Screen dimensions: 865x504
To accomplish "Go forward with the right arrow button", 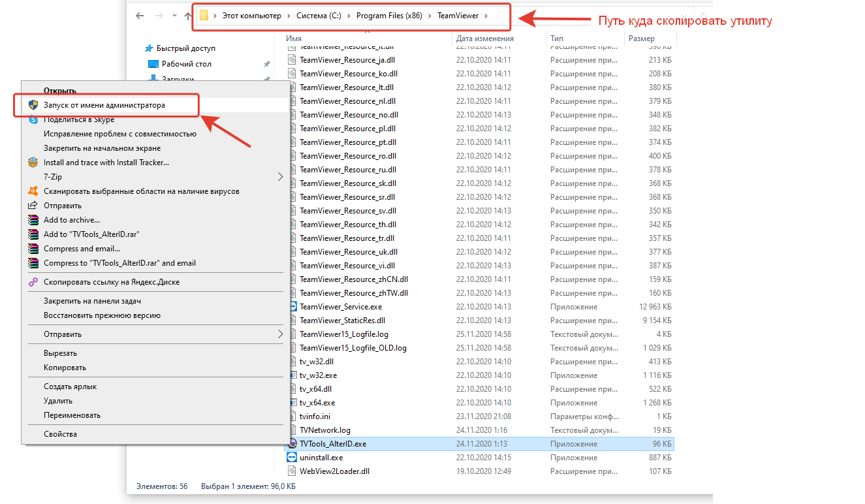I will pyautogui.click(x=159, y=15).
